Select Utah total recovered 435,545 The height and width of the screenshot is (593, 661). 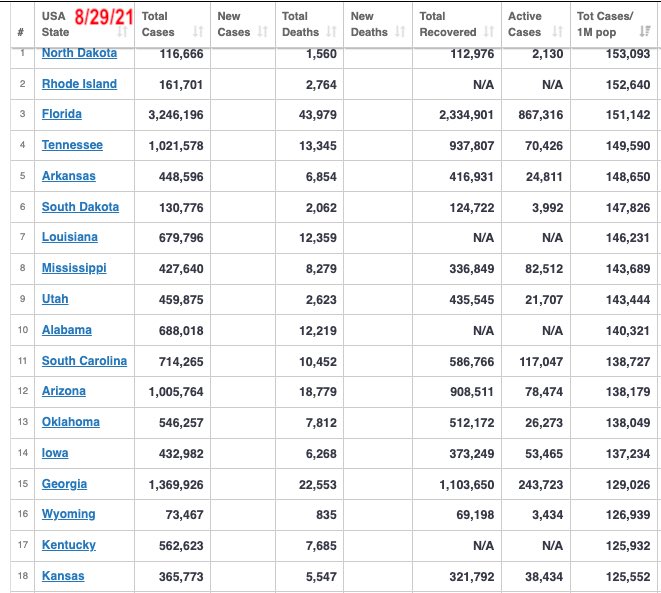tap(472, 300)
